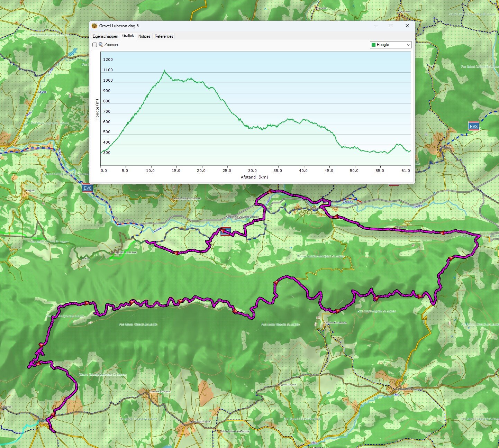Click the magnifier icon beside Zoomen

[x=101, y=45]
